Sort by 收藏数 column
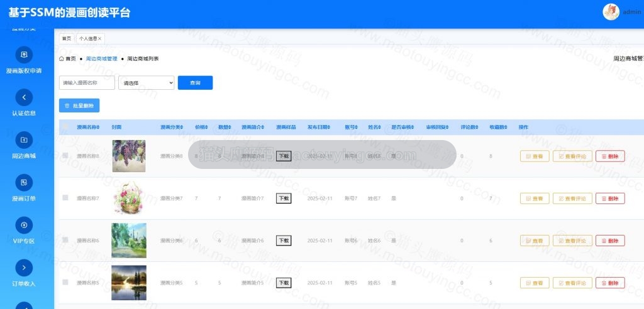 (x=506, y=127)
